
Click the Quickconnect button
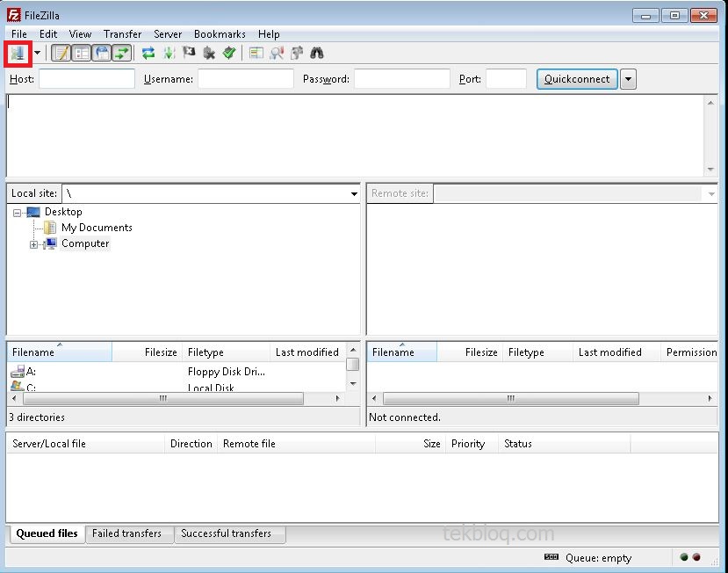pyautogui.click(x=577, y=79)
